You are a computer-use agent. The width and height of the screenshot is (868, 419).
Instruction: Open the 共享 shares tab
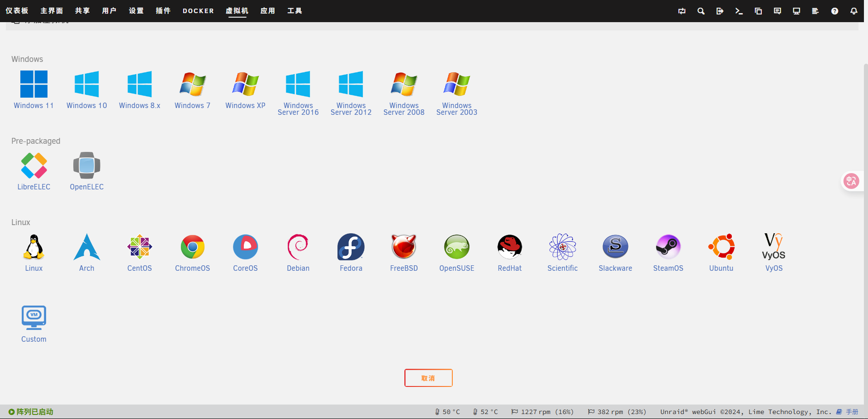click(82, 10)
